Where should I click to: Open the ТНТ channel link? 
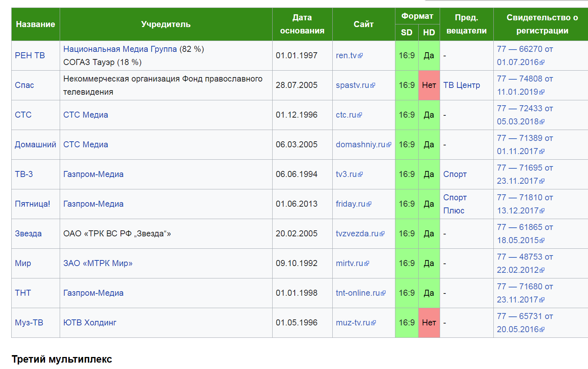[23, 293]
